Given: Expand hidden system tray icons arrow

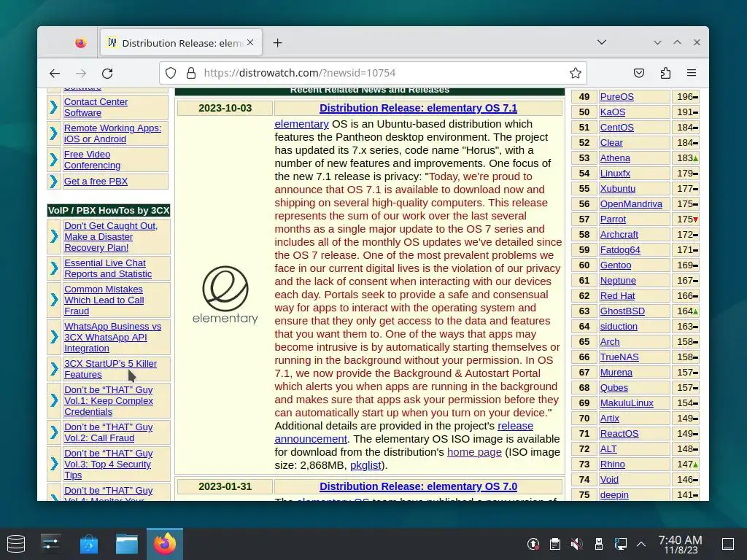Looking at the screenshot, I should 641,544.
